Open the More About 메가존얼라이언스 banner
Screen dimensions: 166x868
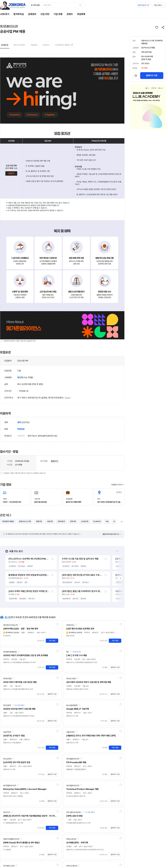point(62,325)
